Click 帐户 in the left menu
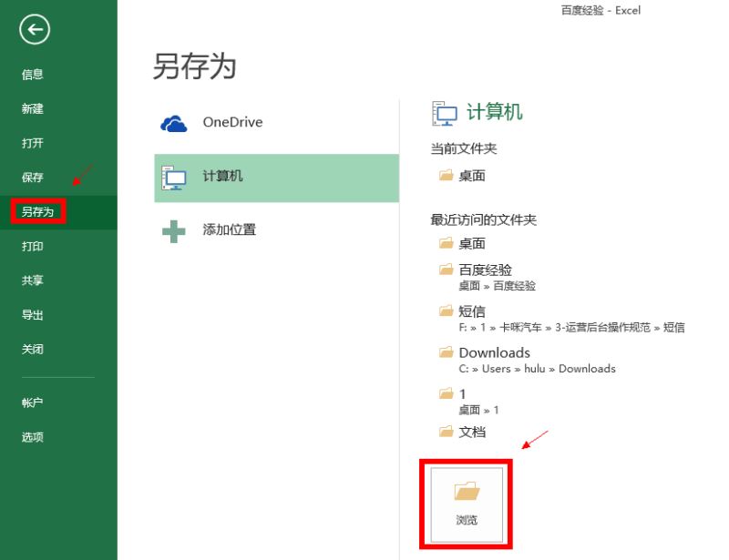 (x=33, y=402)
